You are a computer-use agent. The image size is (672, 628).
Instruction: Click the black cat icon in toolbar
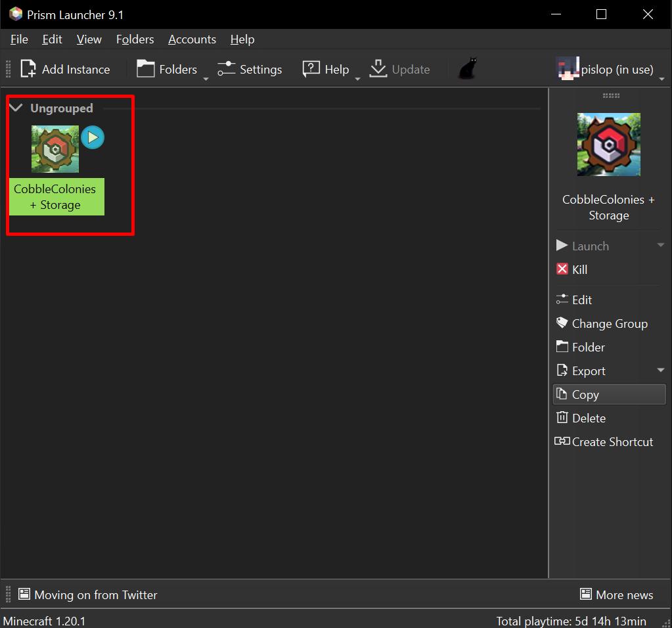pyautogui.click(x=467, y=69)
